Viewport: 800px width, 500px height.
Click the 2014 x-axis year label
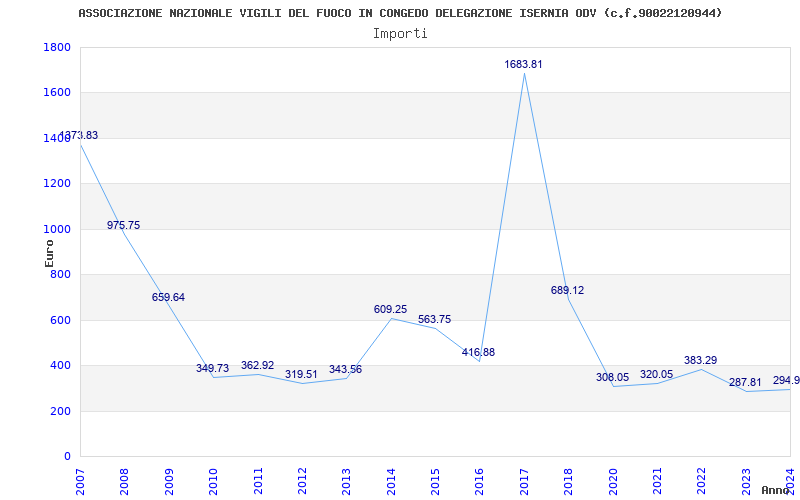click(391, 479)
